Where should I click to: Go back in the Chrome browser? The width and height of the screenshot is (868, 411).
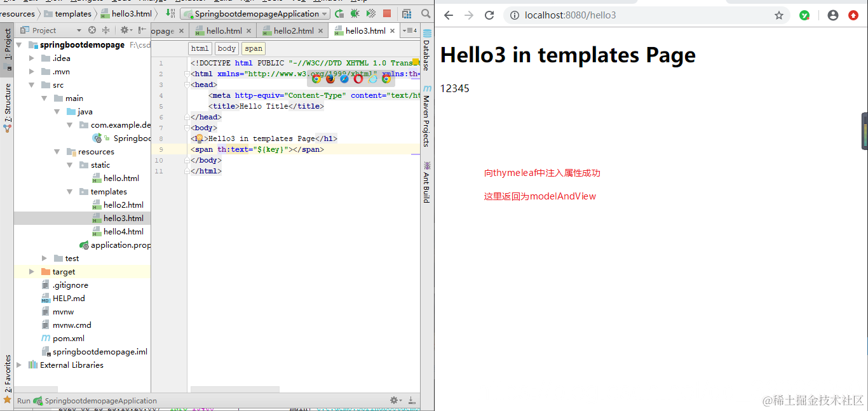click(449, 15)
